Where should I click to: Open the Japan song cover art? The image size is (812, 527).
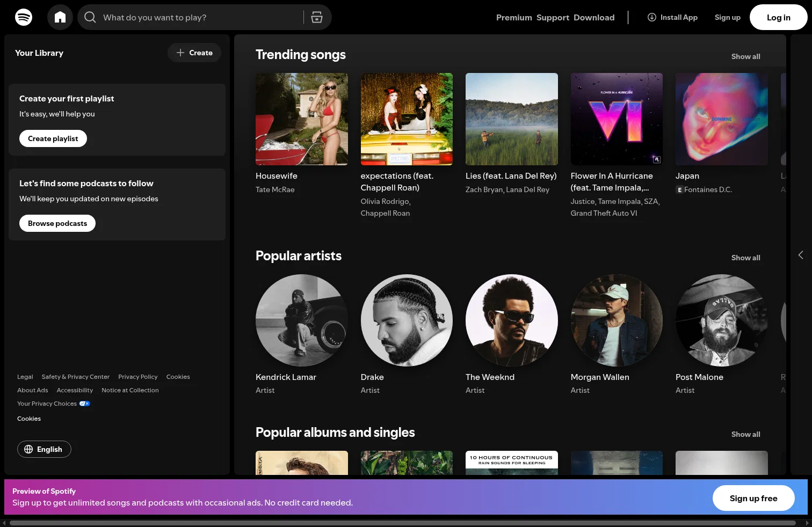[x=722, y=119]
